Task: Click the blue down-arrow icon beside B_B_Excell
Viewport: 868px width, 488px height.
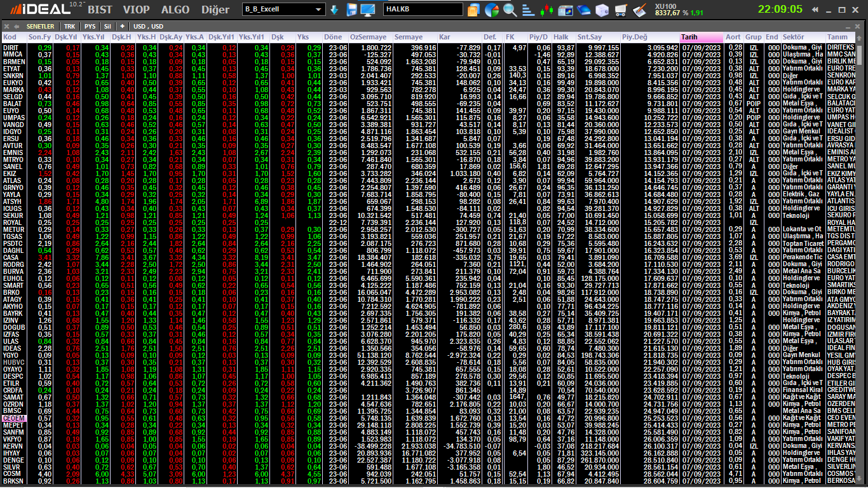Action: [334, 10]
